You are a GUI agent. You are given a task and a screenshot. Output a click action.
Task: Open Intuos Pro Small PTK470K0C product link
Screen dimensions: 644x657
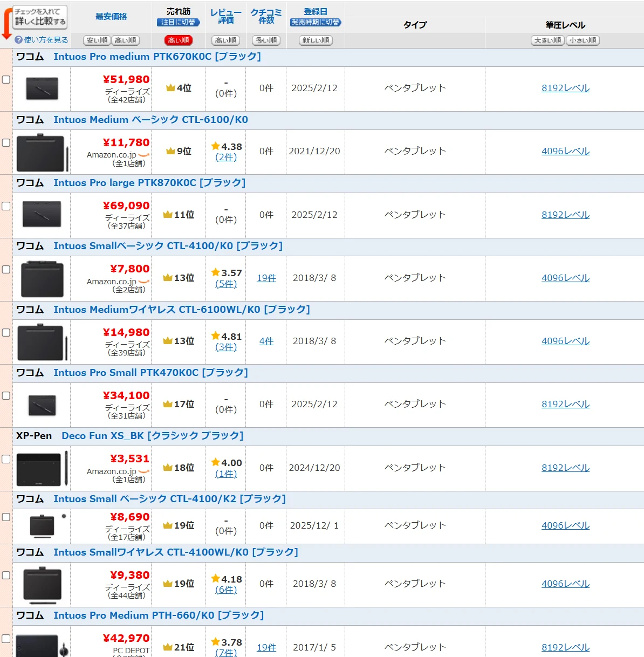point(150,373)
